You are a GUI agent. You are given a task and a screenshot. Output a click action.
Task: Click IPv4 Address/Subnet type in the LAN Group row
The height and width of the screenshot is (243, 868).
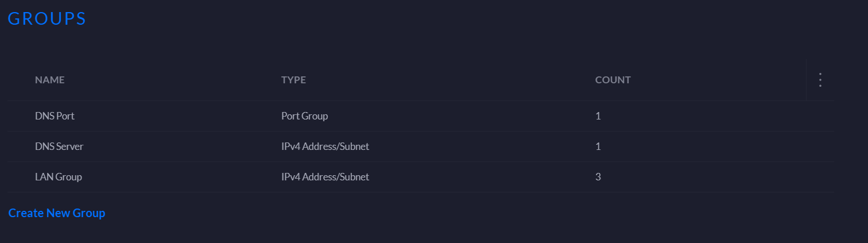click(325, 177)
